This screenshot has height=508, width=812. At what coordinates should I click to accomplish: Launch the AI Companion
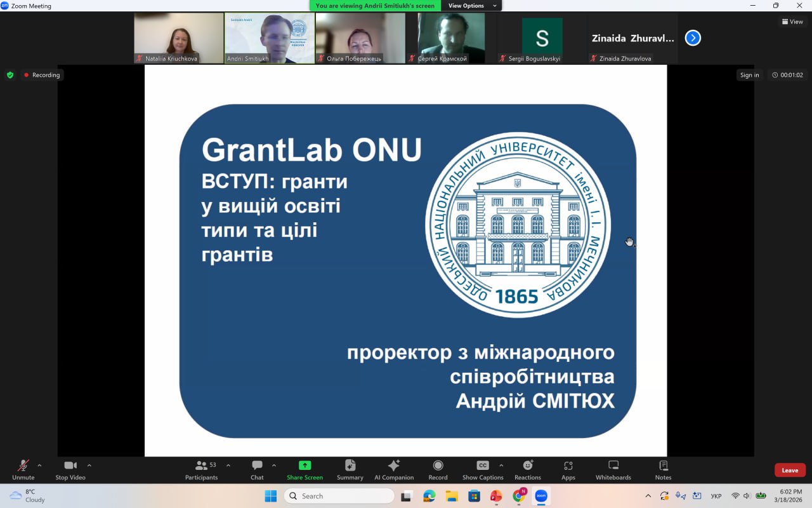point(393,469)
